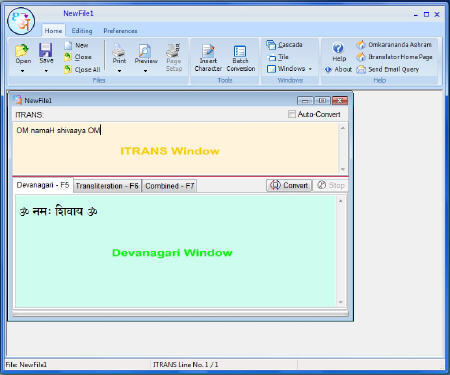
Task: Expand the arrow below the Save button
Action: (x=46, y=71)
